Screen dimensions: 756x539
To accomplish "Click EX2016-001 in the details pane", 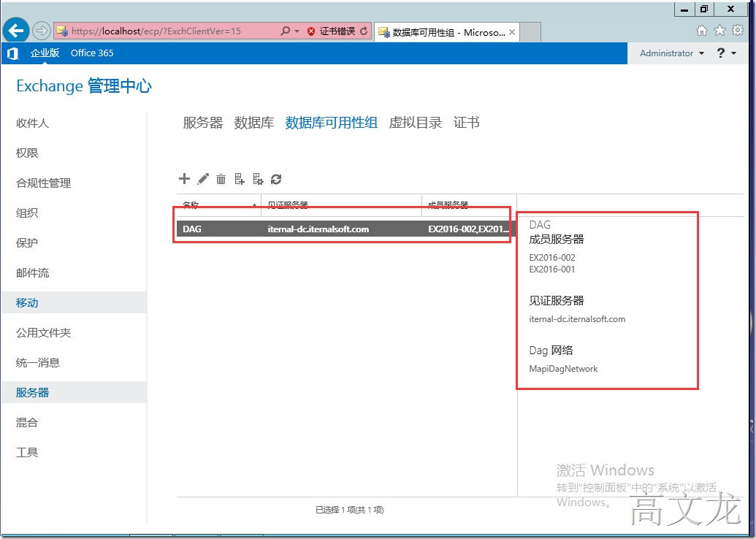I will pyautogui.click(x=552, y=269).
